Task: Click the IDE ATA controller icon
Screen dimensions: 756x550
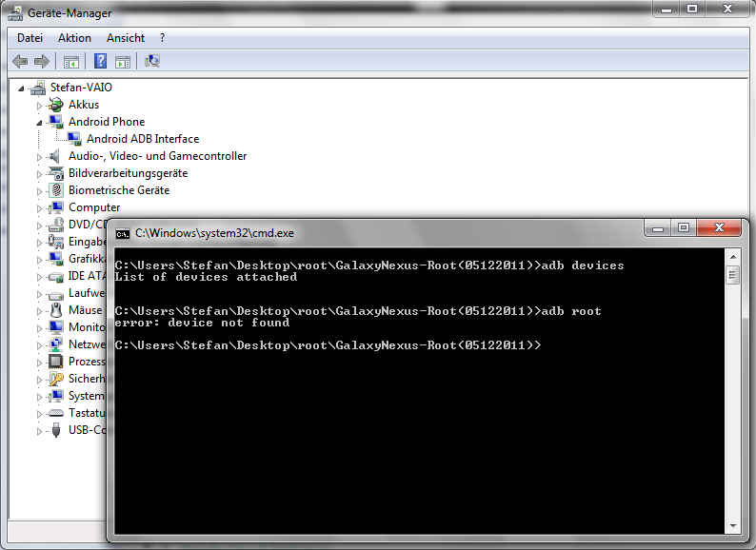Action: pos(56,276)
